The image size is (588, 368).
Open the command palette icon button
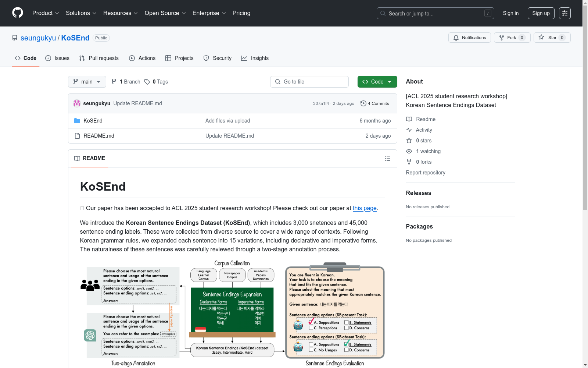[565, 13]
